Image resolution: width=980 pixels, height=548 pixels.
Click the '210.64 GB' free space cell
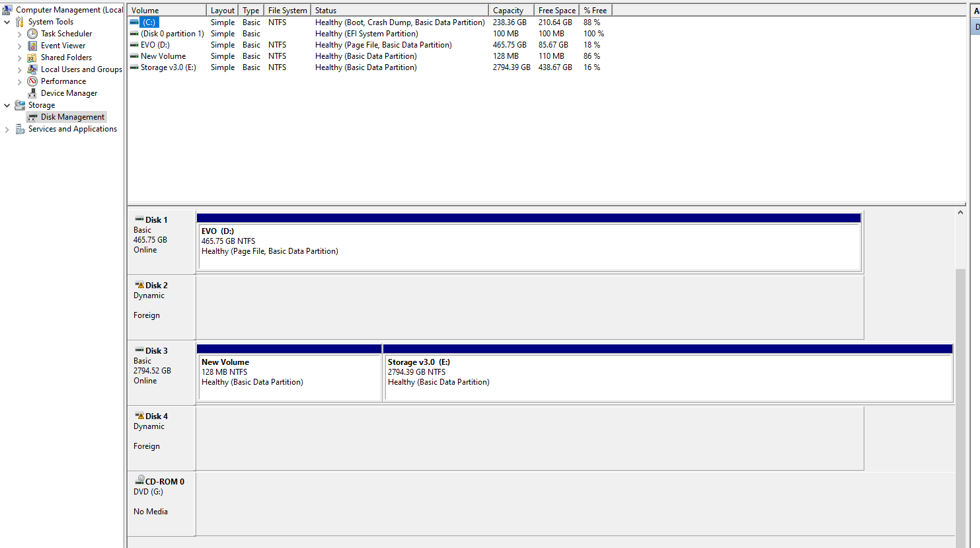pos(555,22)
